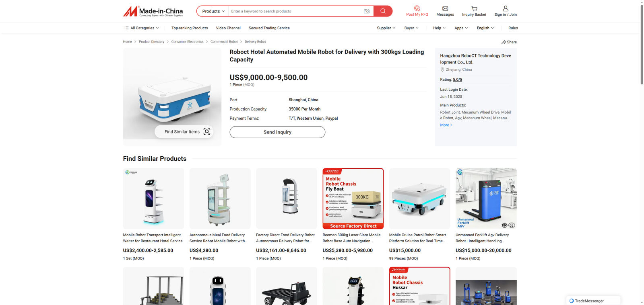Go to Top-ranking Products
644x305 pixels.
[x=190, y=28]
